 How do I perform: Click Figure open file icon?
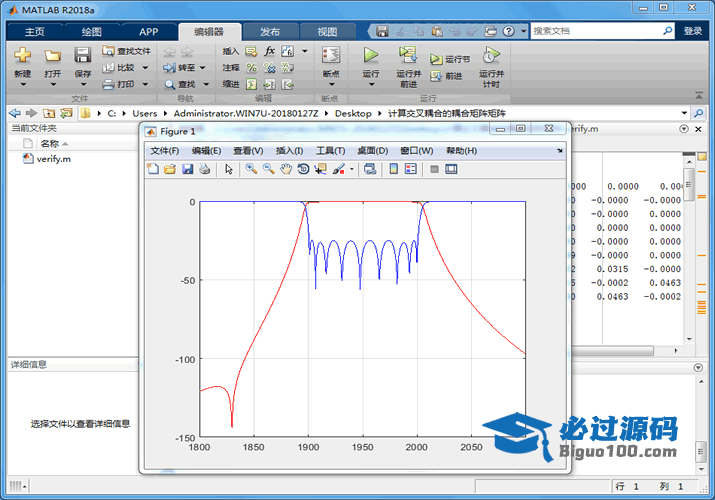[170, 169]
